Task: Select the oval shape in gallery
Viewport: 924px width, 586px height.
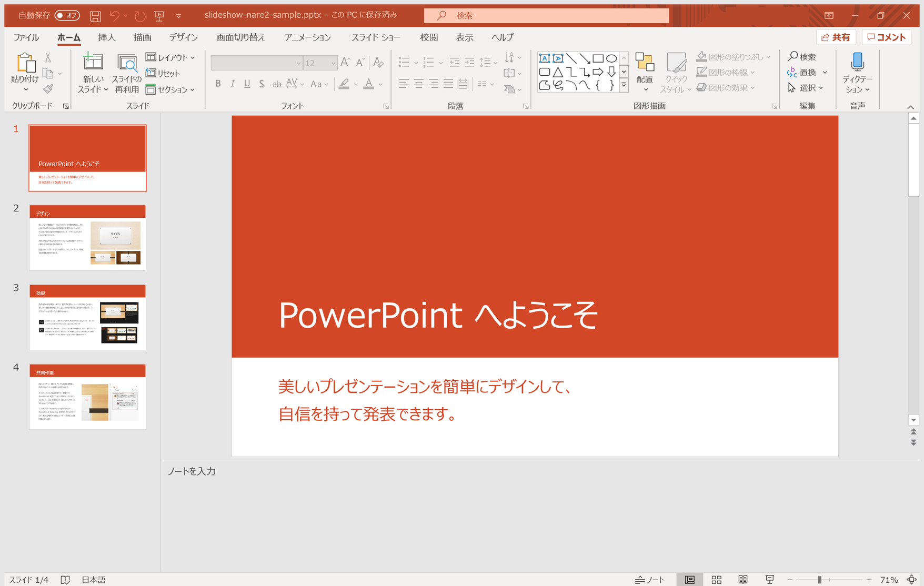Action: [x=611, y=58]
